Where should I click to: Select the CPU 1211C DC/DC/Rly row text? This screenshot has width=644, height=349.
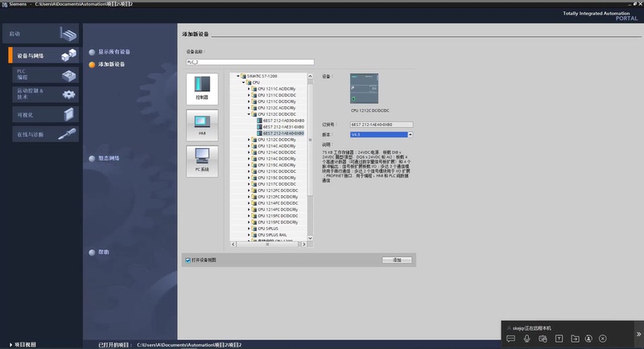point(276,101)
